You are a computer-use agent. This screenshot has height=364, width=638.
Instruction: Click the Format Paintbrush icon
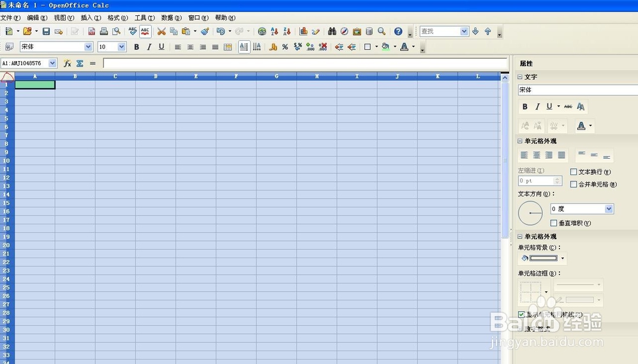click(x=205, y=31)
